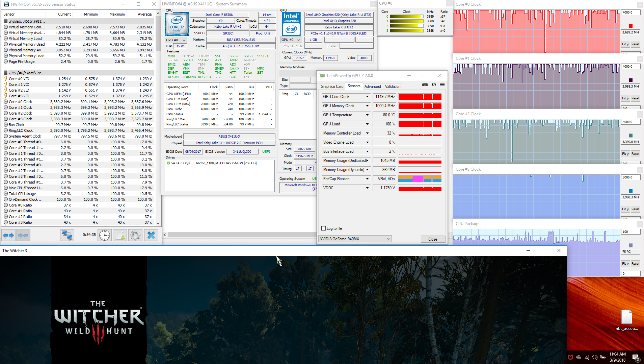Screen dimensions: 644x364
Task: Click the Close button in GPU-Z
Action: click(x=433, y=239)
